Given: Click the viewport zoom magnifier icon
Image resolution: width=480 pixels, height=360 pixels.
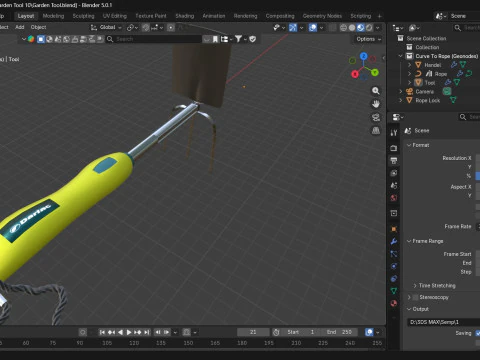Looking at the screenshot, I should [376, 91].
